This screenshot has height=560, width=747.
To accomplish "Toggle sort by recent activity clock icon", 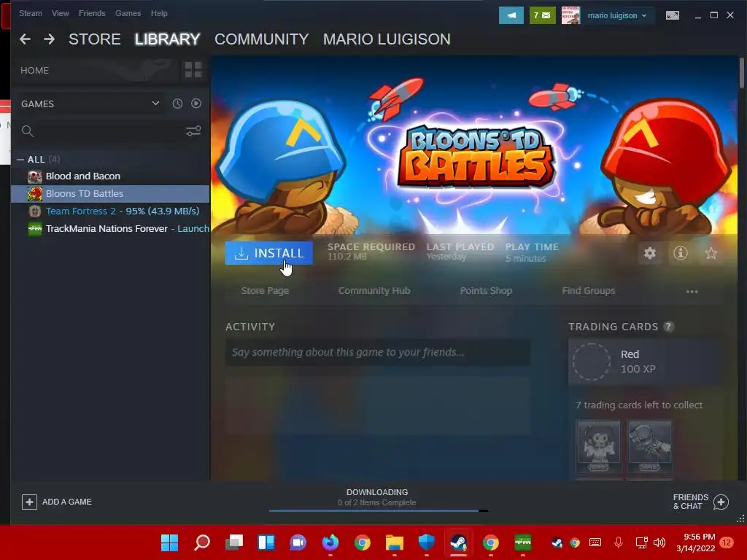I will point(177,104).
